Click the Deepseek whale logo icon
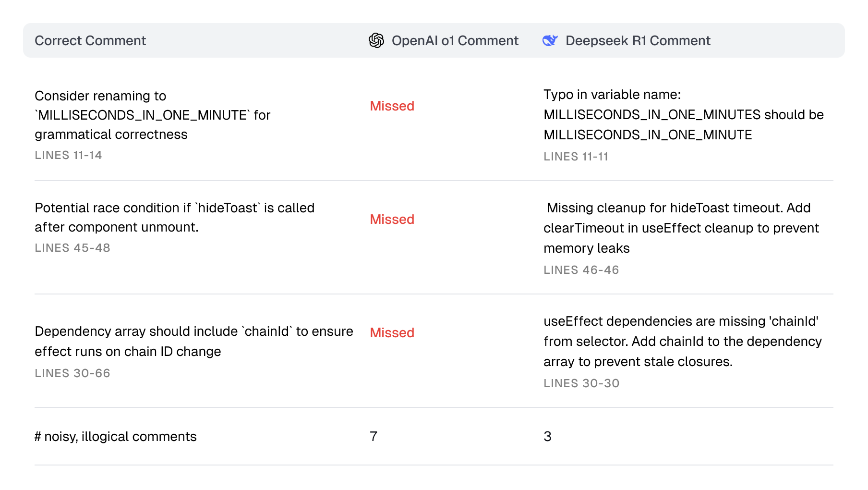This screenshot has height=490, width=868. tap(550, 40)
